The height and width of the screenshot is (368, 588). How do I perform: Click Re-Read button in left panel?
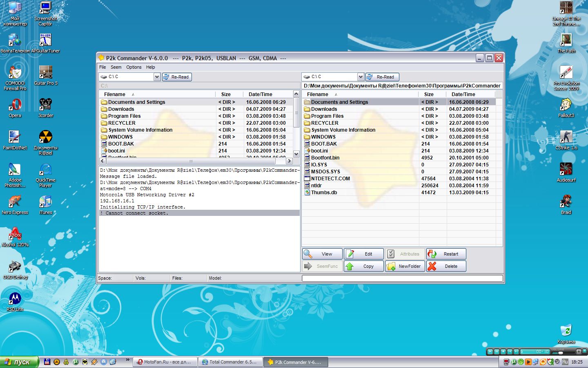pyautogui.click(x=177, y=77)
